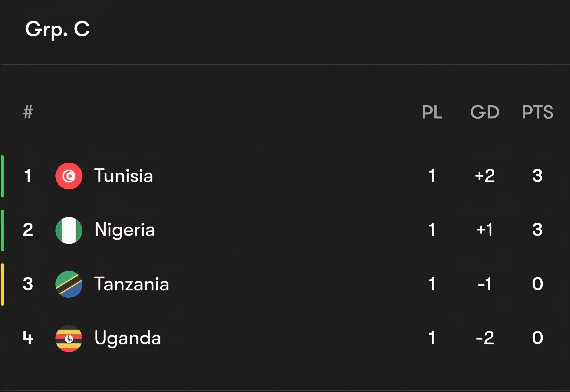This screenshot has width=570, height=392.
Task: Click the GD column header
Action: (x=485, y=112)
